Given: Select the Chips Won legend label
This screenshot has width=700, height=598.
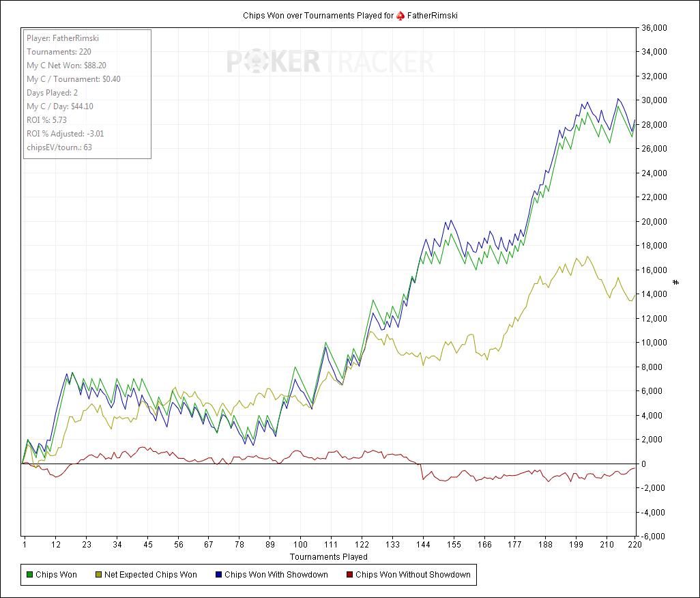Looking at the screenshot, I should point(56,575).
